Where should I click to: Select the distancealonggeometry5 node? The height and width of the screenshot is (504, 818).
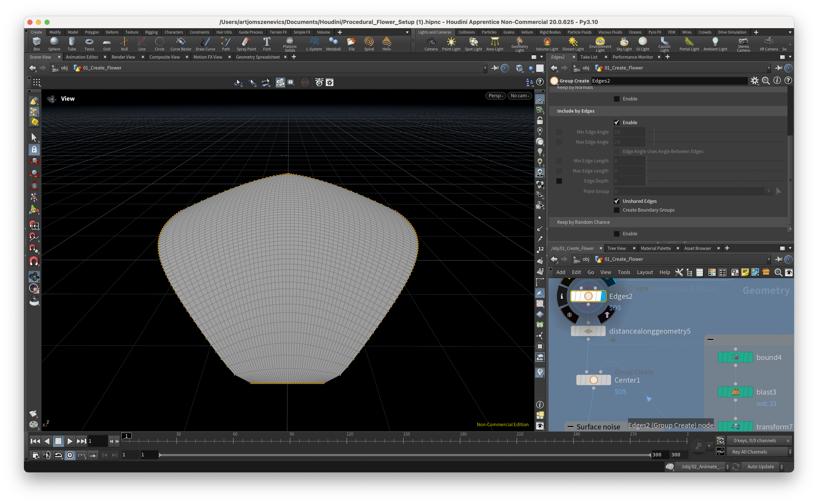[588, 331]
